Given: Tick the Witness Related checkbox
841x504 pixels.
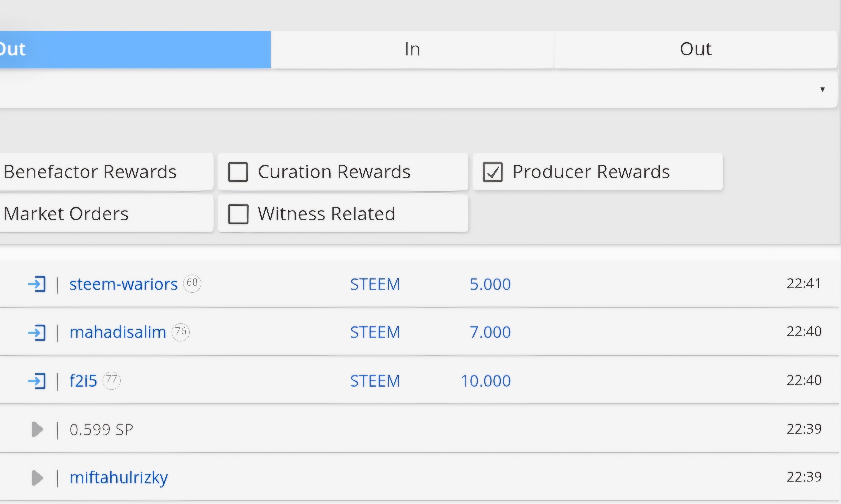Looking at the screenshot, I should [238, 214].
